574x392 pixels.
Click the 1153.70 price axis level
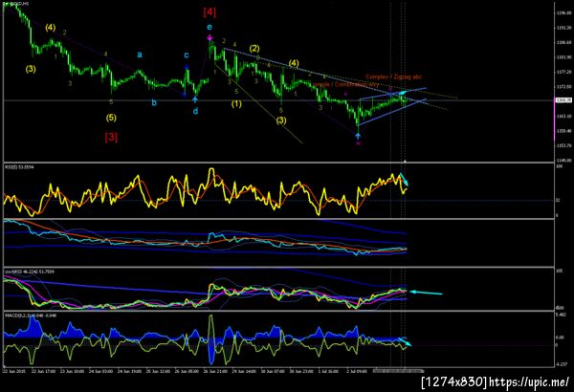(x=563, y=145)
